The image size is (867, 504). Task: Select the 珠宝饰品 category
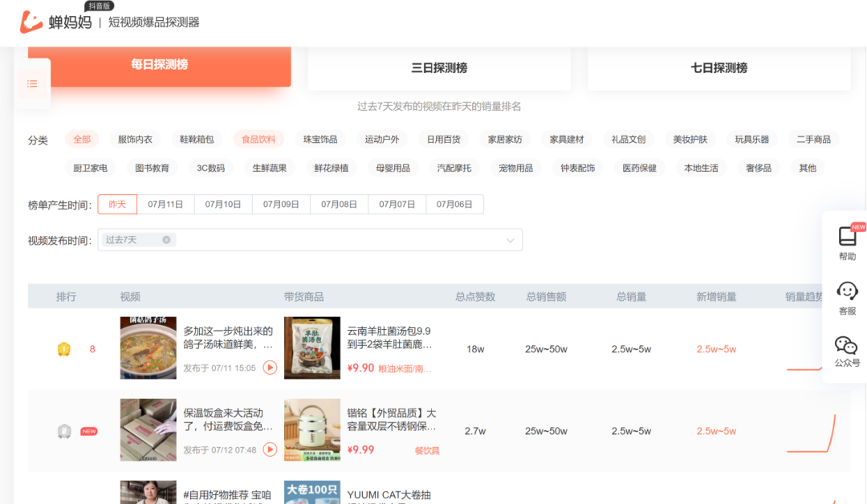(x=320, y=140)
